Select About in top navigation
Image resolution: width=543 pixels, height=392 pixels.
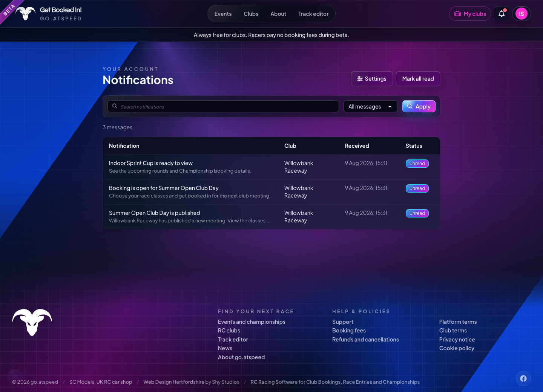pyautogui.click(x=278, y=14)
